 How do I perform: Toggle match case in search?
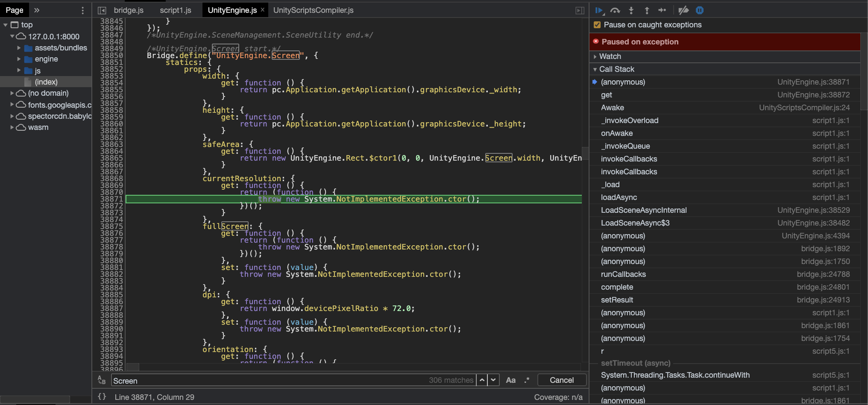[510, 380]
